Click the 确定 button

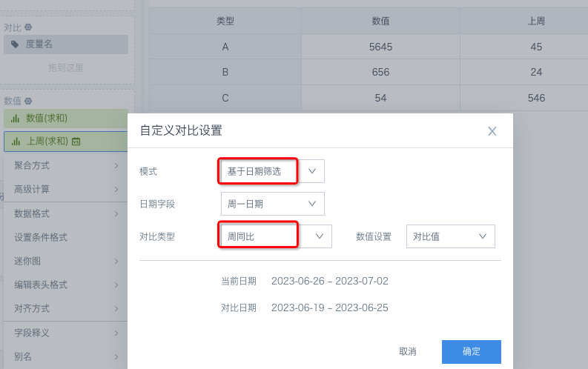471,351
